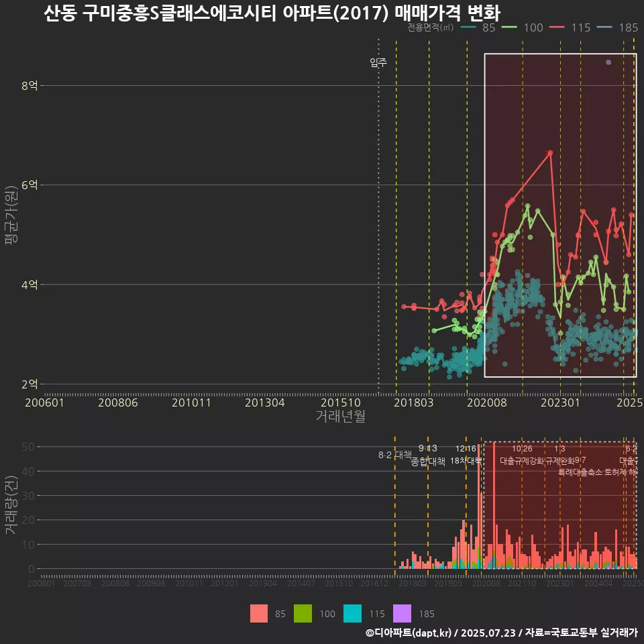This screenshot has height=644, width=644.
Task: Click the '거래량(건)' axis title
Action: [11, 504]
